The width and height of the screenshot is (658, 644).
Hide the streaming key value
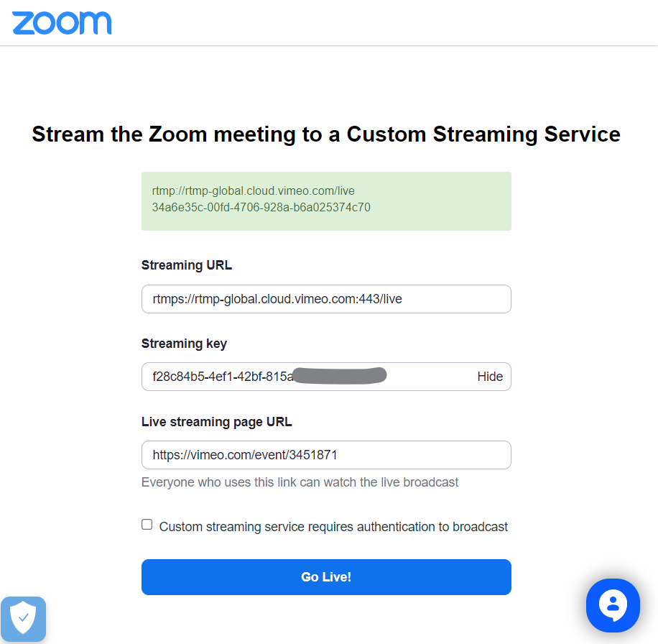[490, 377]
